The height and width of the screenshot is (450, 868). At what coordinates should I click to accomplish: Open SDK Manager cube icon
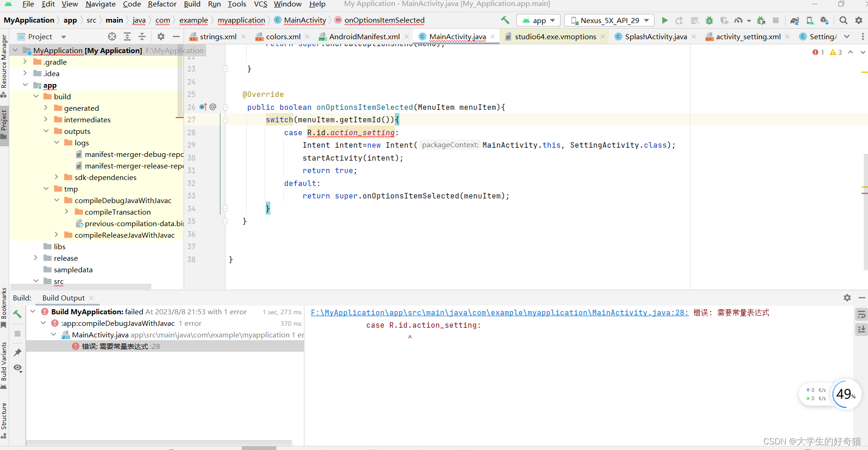pyautogui.click(x=825, y=20)
